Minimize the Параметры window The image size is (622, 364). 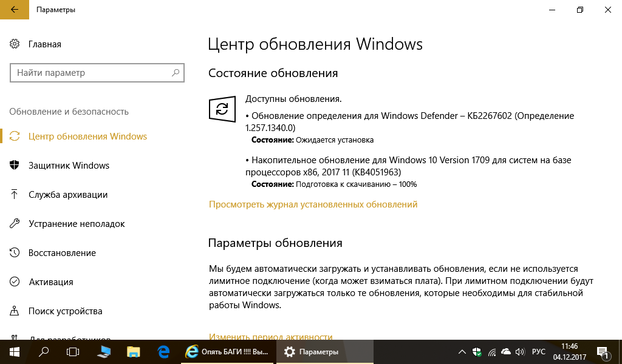[552, 10]
